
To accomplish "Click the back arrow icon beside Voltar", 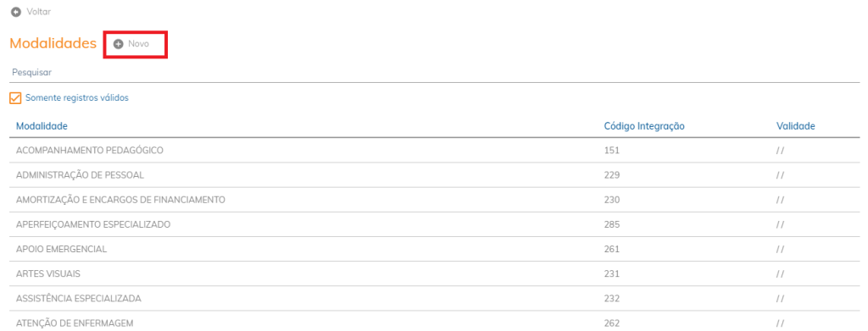I will 16,12.
